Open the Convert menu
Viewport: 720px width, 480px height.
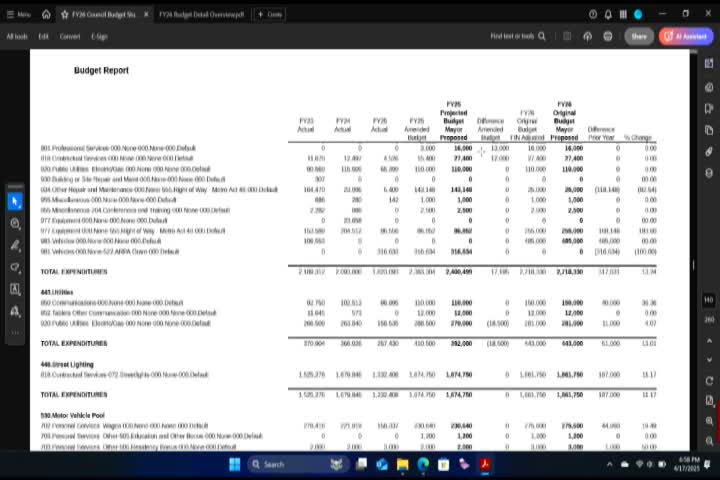point(70,36)
